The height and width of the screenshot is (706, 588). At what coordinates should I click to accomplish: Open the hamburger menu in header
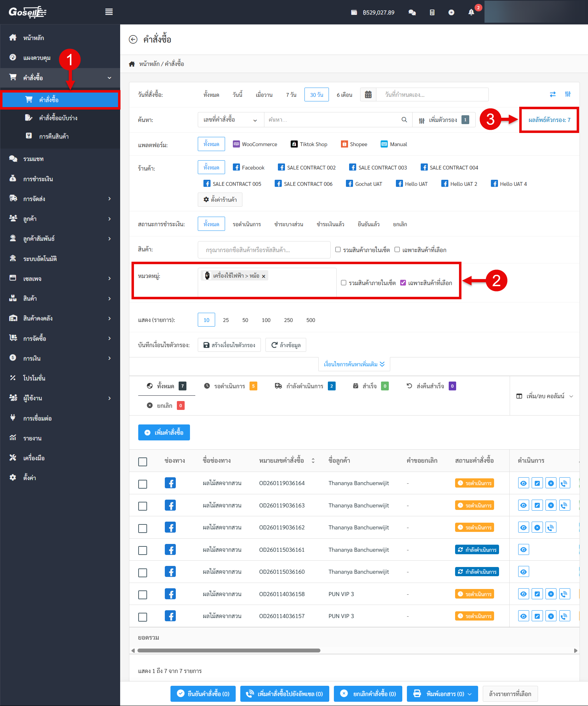click(x=109, y=12)
